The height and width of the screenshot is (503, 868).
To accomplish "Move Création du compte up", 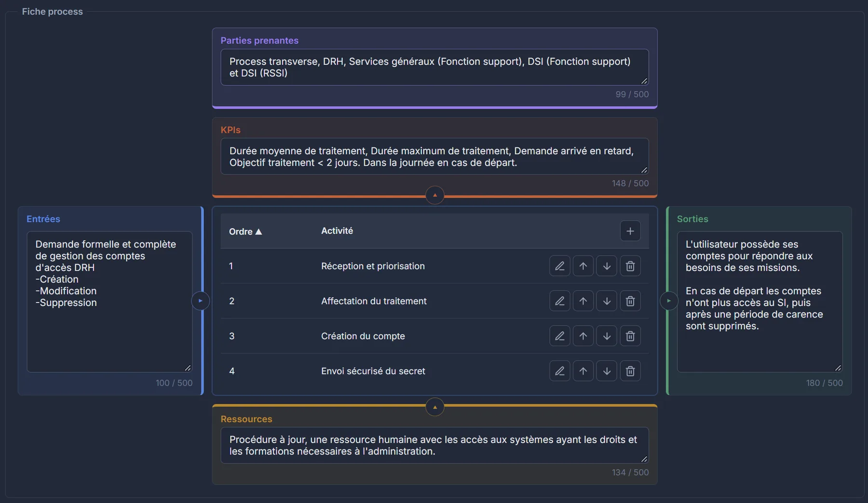I will click(x=583, y=336).
